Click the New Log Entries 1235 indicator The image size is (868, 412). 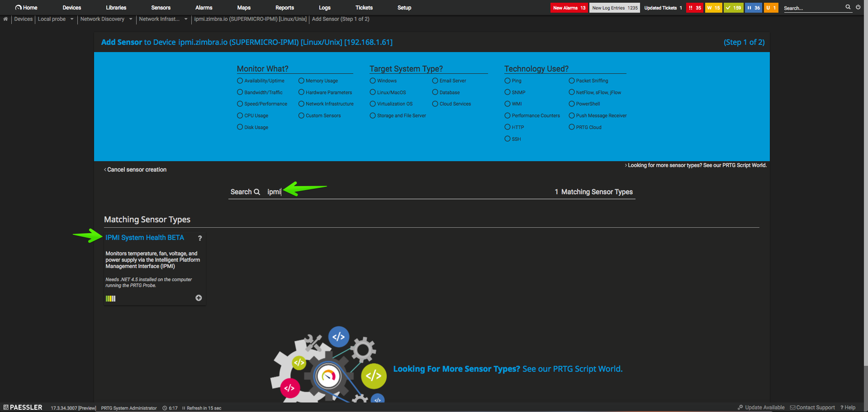click(615, 8)
